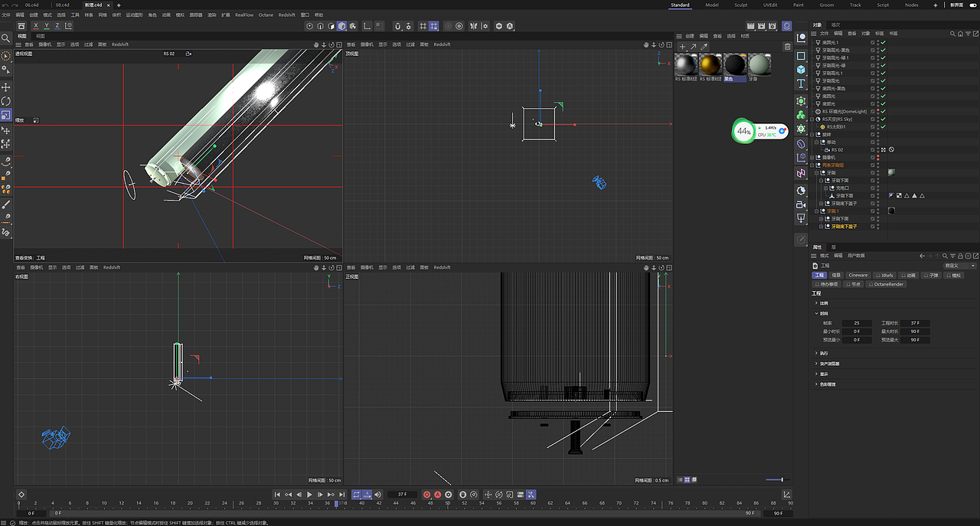This screenshot has height=526, width=980.
Task: Open the search icon at top left
Action: (6, 38)
